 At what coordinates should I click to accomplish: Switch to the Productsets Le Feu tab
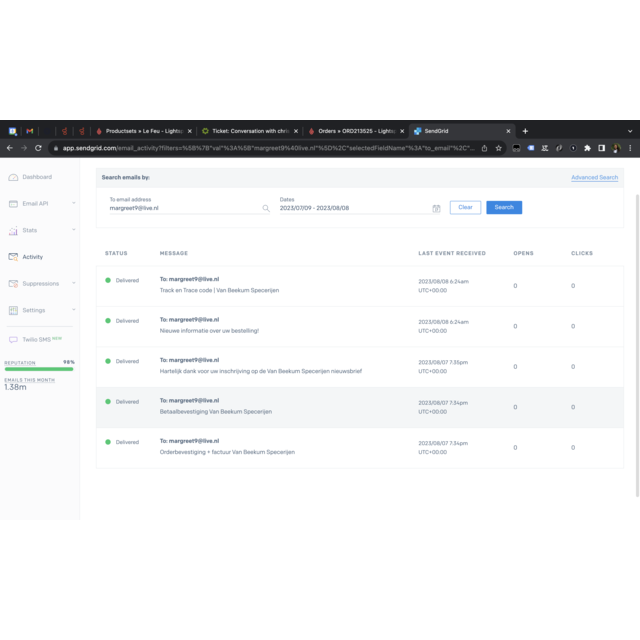point(144,131)
